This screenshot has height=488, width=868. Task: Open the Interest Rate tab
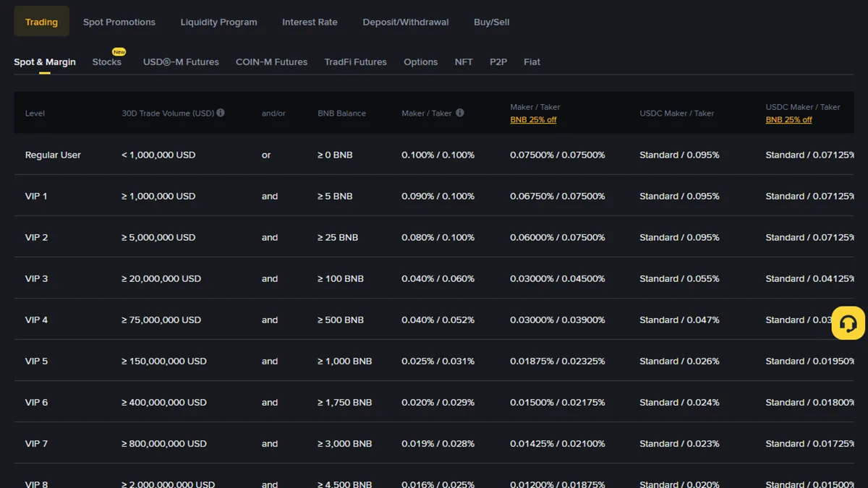(x=310, y=22)
